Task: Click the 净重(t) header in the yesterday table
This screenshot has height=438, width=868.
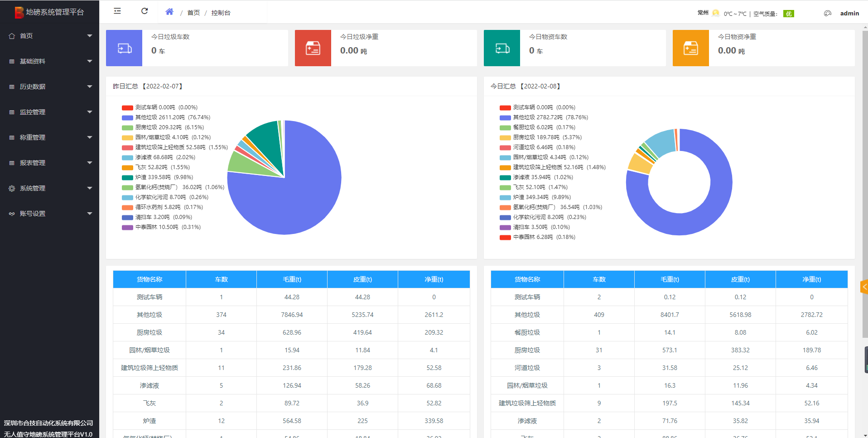Action: 434,279
